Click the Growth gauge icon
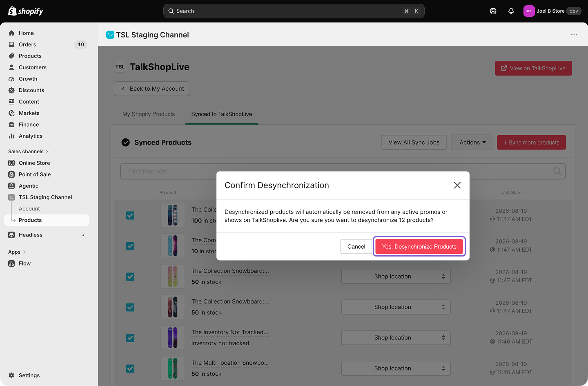Viewport: 588px width, 386px height. coord(11,79)
